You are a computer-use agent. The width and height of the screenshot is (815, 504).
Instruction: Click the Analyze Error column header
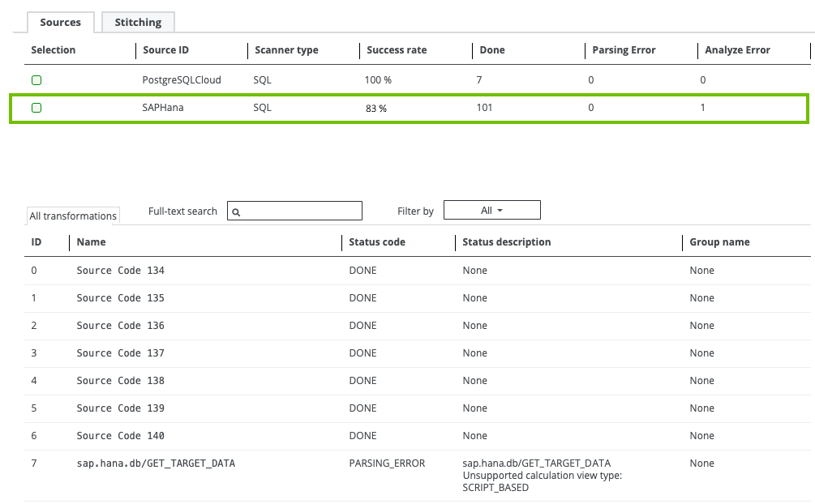point(737,50)
